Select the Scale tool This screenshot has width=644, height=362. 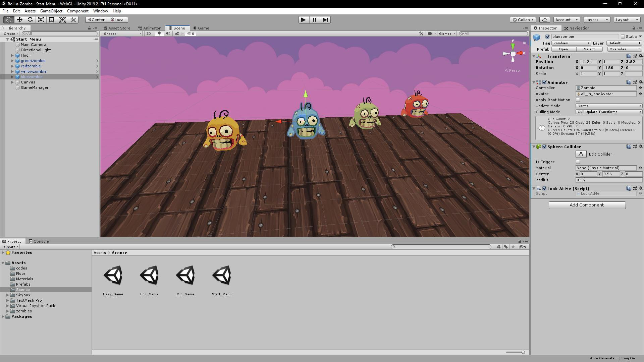click(x=41, y=20)
